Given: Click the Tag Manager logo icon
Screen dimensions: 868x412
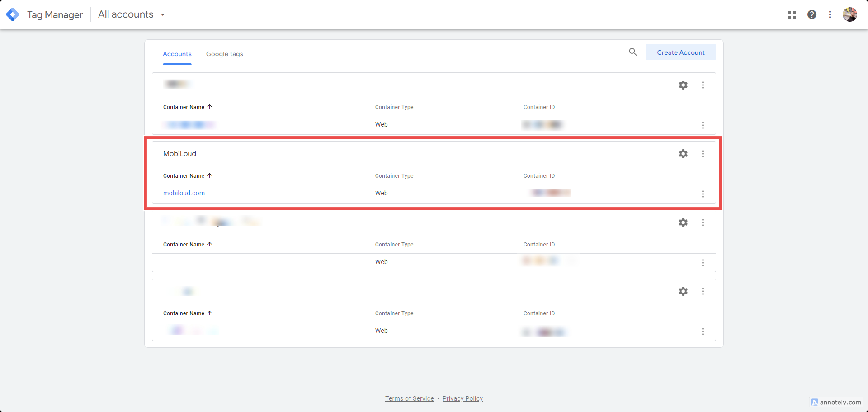Looking at the screenshot, I should [x=13, y=14].
